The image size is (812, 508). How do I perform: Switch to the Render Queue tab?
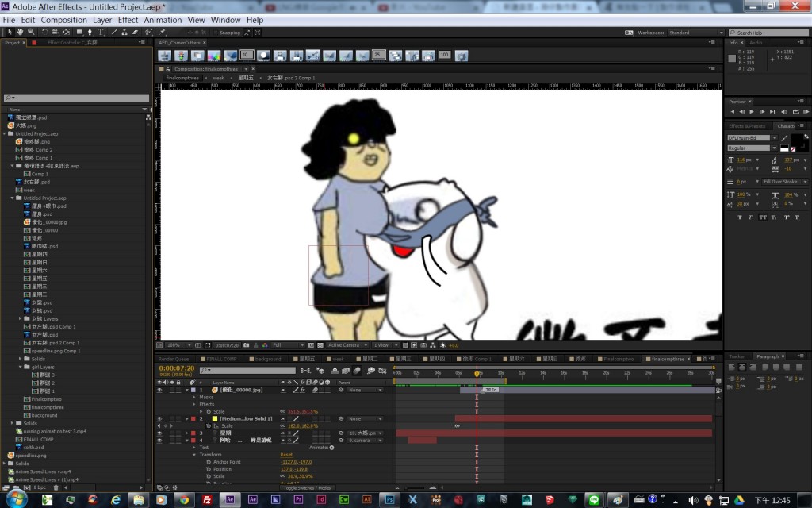[174, 359]
